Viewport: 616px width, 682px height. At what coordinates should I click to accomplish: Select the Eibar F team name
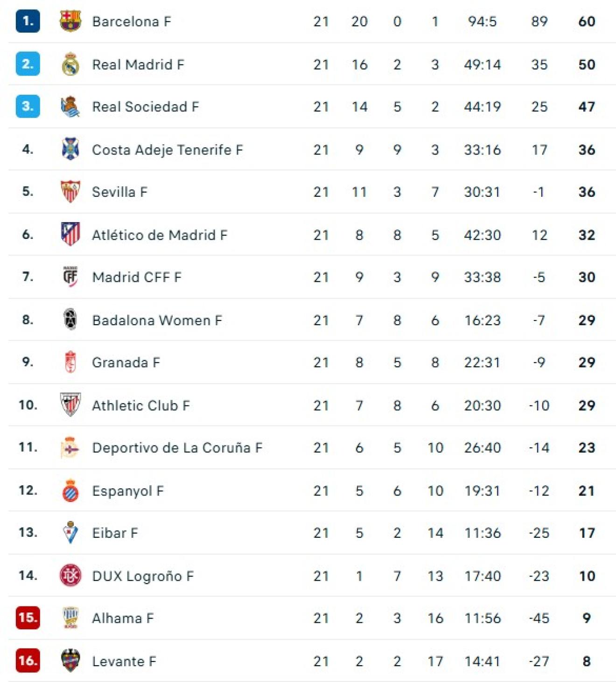tap(115, 533)
